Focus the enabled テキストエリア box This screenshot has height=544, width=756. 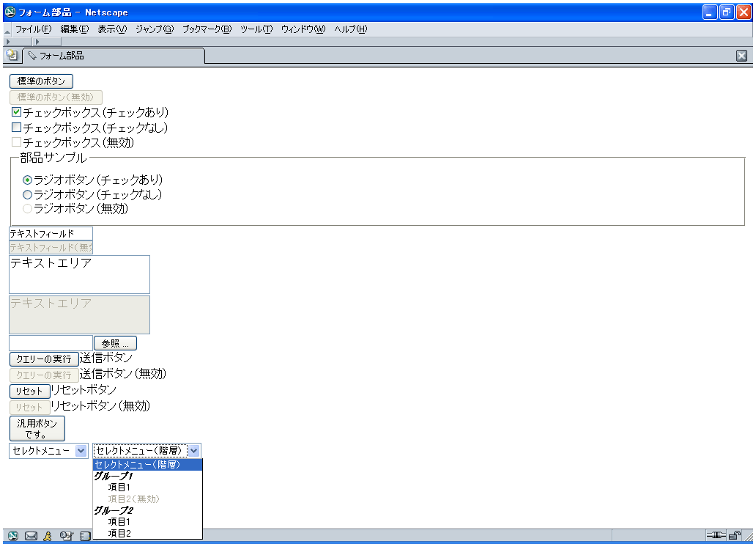[x=80, y=275]
